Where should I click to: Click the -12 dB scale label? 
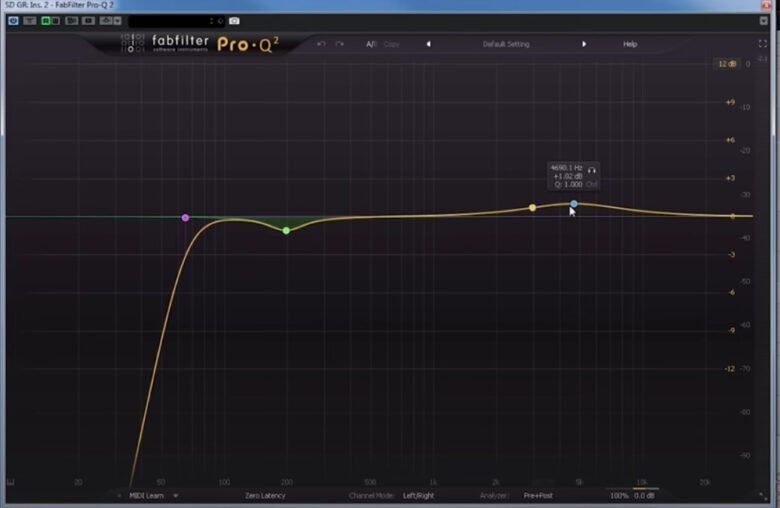coord(729,369)
